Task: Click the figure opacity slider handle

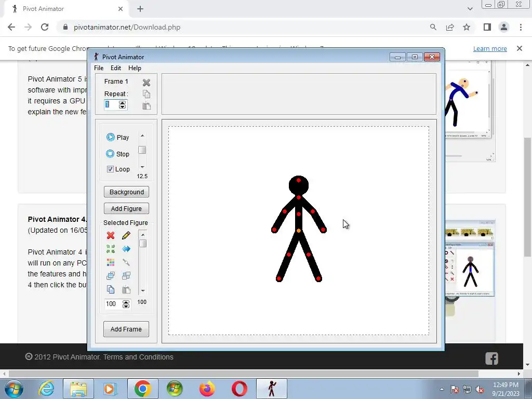Action: tap(143, 244)
